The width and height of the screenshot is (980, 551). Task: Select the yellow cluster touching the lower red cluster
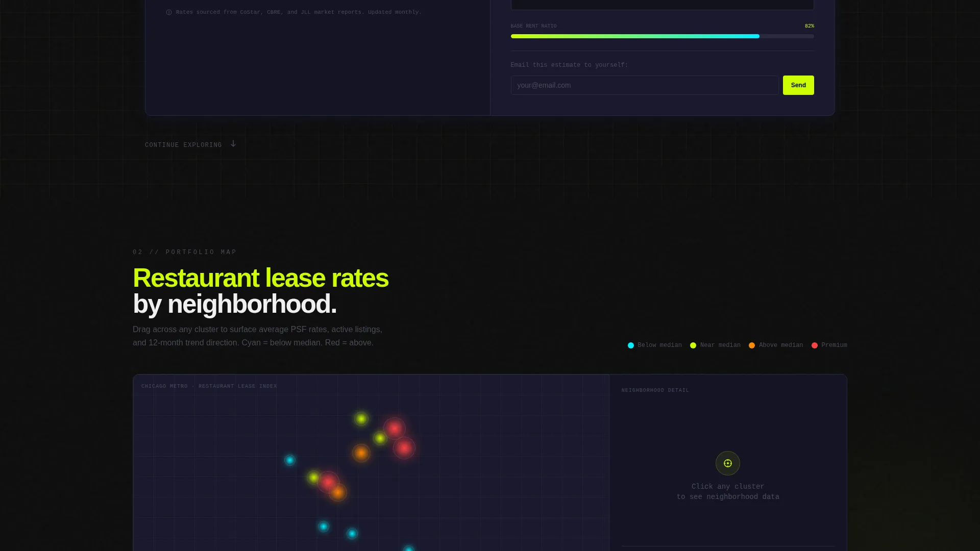tap(314, 478)
